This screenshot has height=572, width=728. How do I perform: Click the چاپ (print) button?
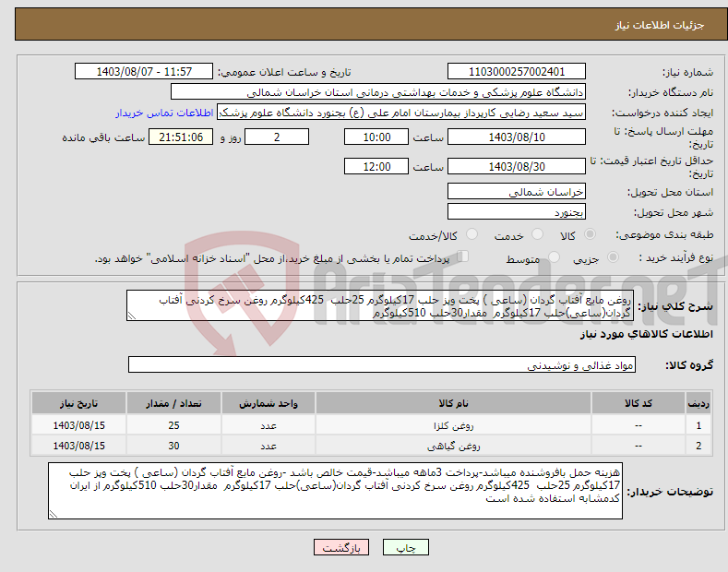pyautogui.click(x=405, y=548)
